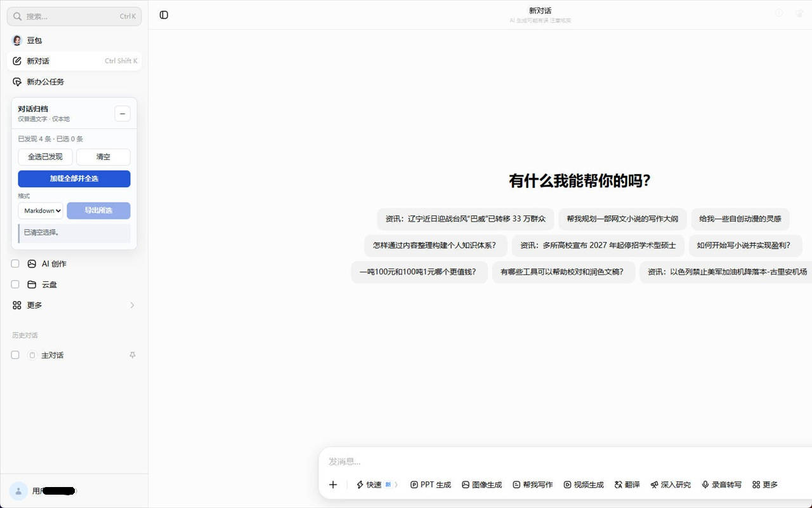Screen dimensions: 812x508
Task: Click the 导出所选 button
Action: (x=98, y=211)
